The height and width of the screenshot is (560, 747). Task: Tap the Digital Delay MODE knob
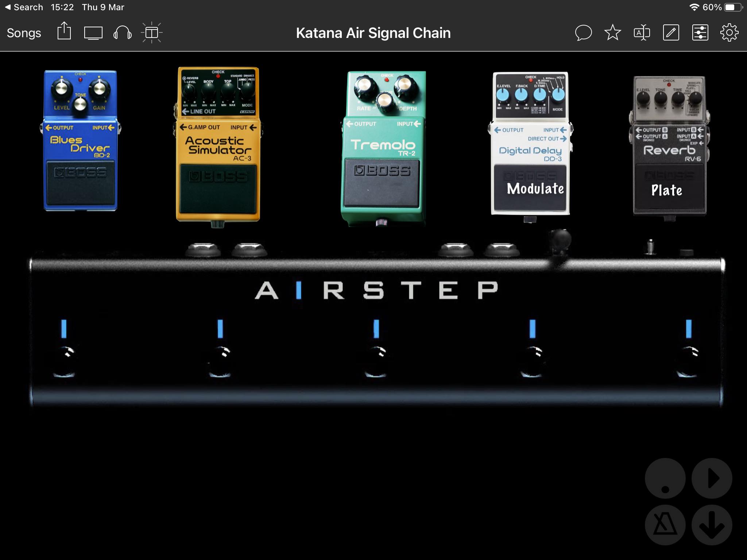[x=558, y=94]
